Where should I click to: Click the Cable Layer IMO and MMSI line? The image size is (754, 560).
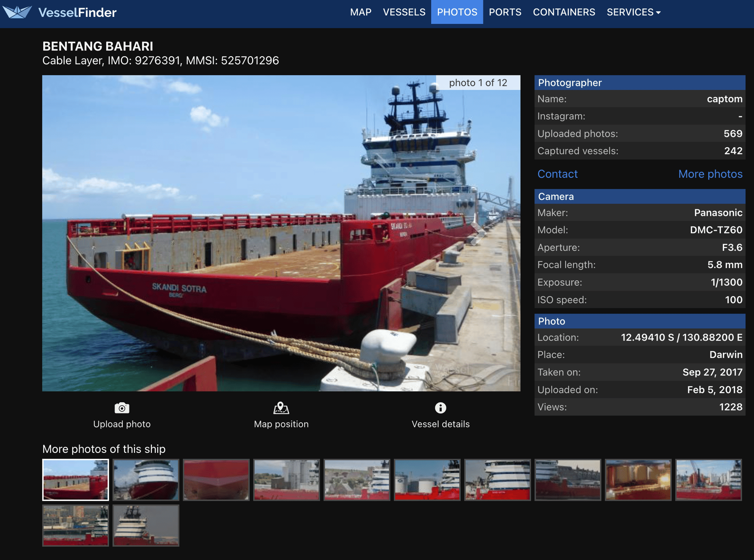[x=161, y=61]
